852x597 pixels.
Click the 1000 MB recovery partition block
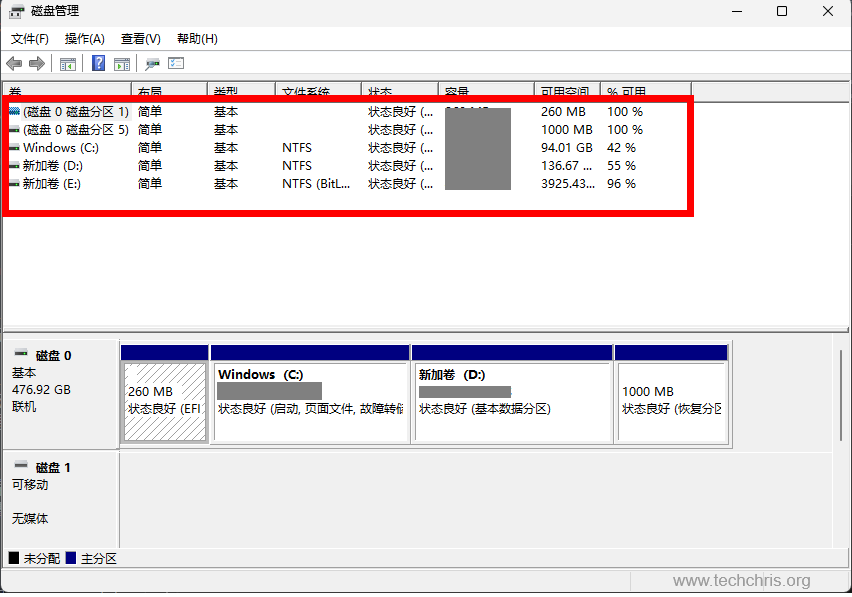click(671, 401)
